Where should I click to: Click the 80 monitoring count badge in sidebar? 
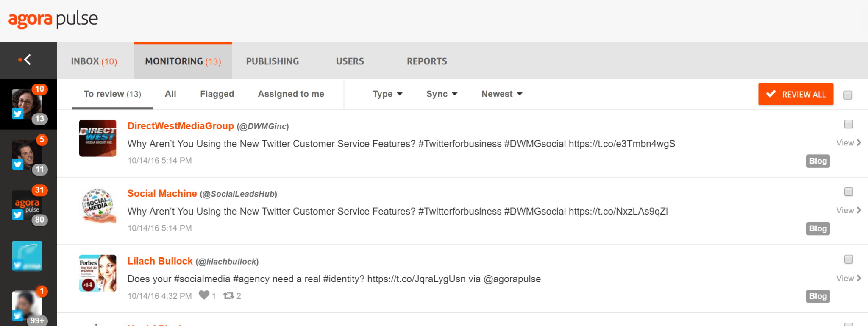click(39, 220)
